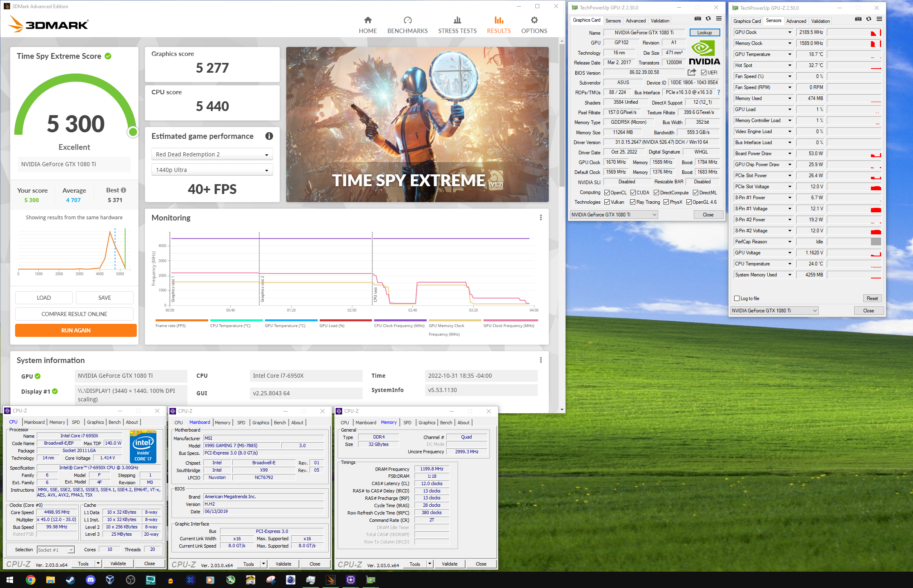913x588 pixels.
Task: Expand GPU Clock sensor dropdown arrow
Action: 790,32
